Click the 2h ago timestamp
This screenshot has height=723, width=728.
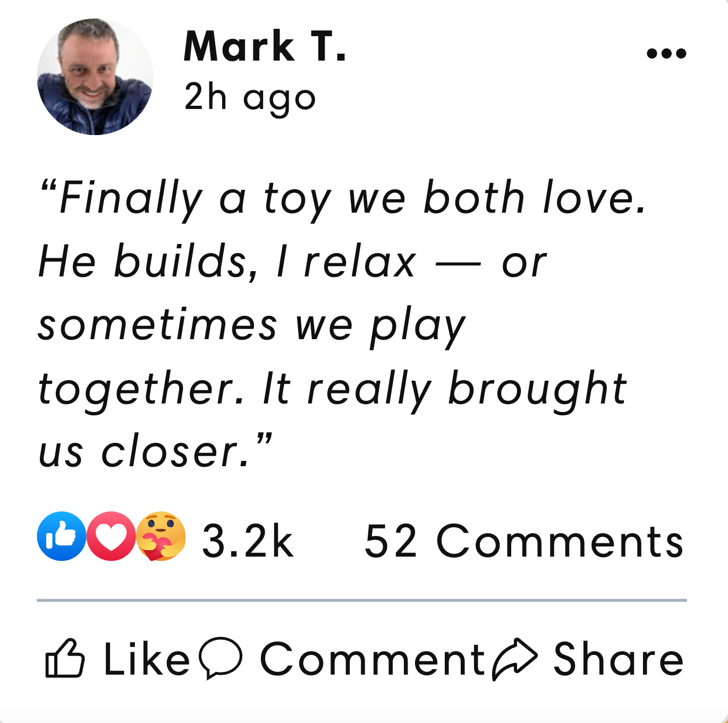point(250,98)
